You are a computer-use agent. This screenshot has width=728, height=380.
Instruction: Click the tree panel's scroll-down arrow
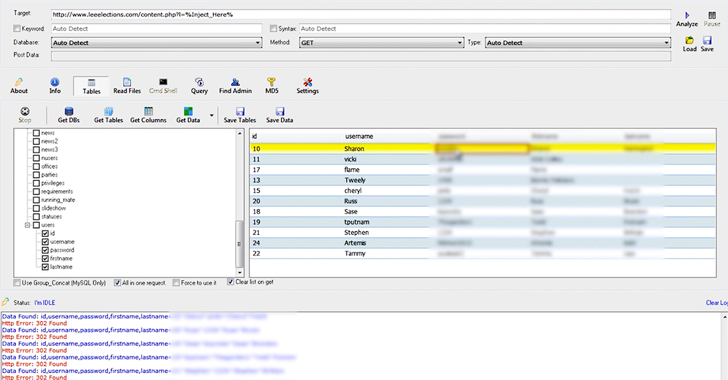pos(240,273)
